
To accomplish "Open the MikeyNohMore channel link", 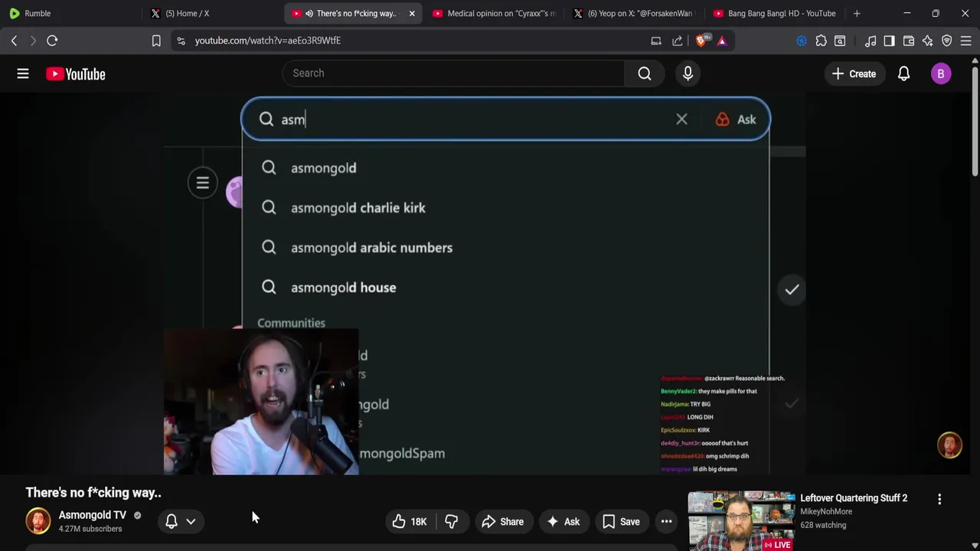I will point(826,511).
